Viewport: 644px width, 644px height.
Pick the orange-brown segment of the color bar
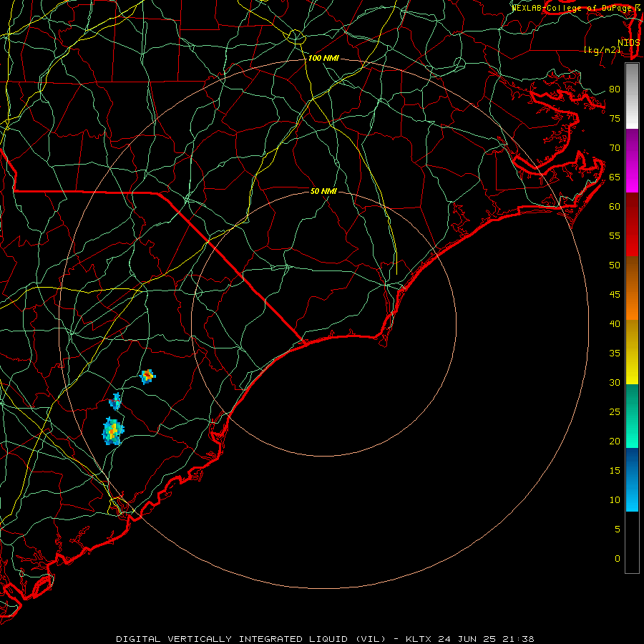[x=632, y=288]
